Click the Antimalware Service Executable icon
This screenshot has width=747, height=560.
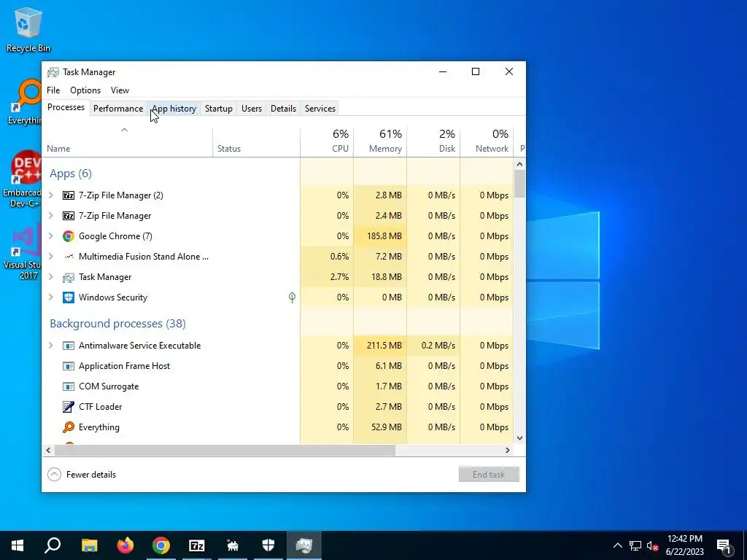(69, 346)
